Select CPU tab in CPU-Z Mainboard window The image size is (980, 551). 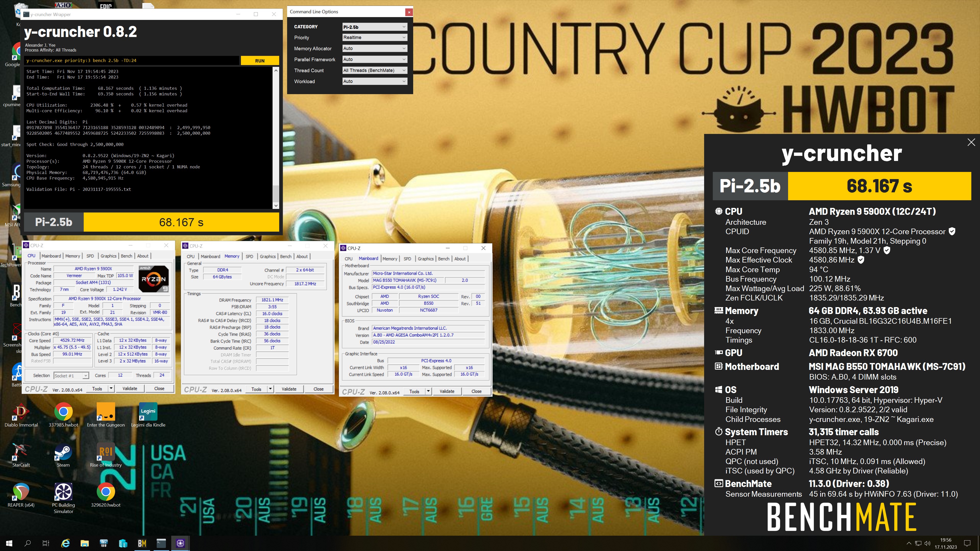(x=348, y=259)
